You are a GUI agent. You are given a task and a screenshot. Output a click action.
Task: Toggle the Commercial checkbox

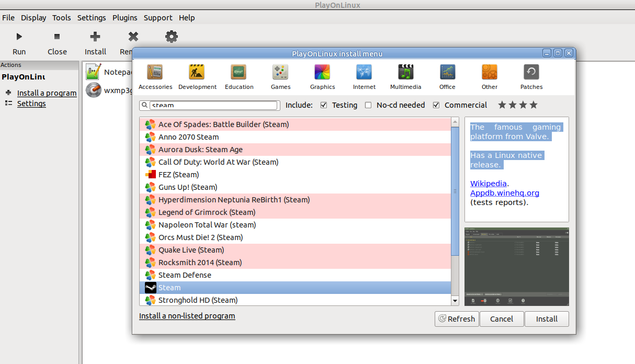pos(436,105)
